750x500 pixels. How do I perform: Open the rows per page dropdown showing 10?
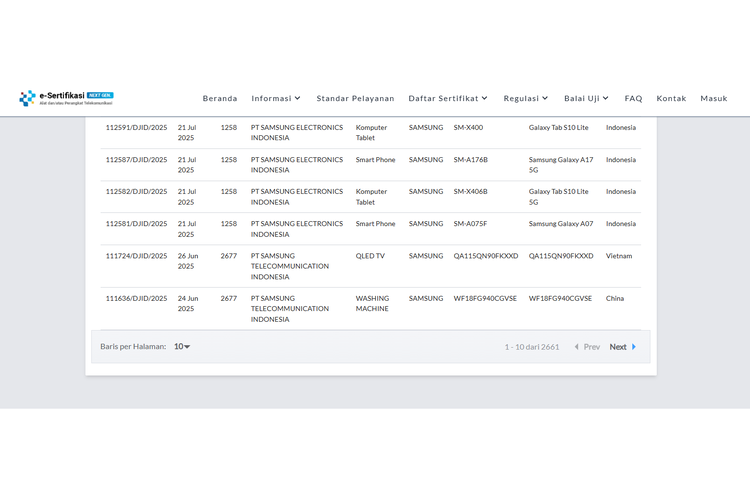click(182, 346)
